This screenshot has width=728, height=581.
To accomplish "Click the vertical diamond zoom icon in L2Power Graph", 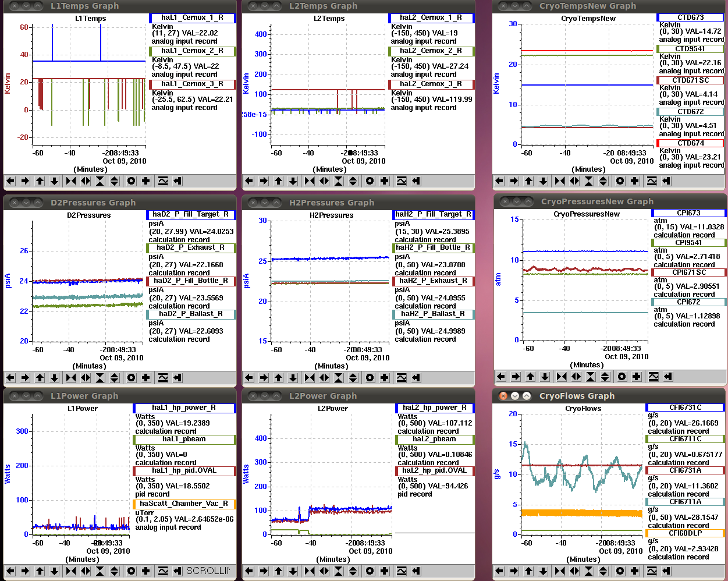I will [353, 571].
